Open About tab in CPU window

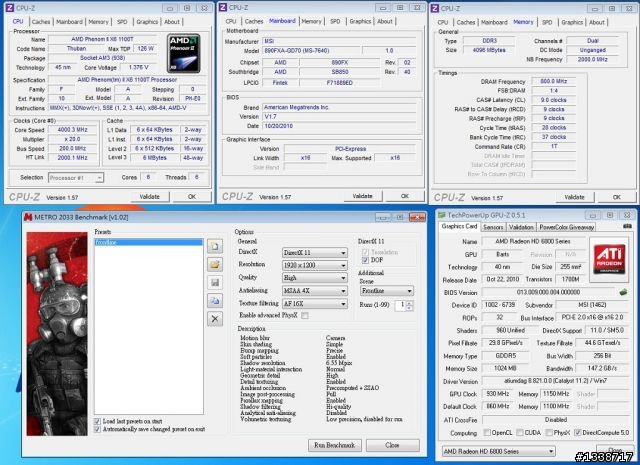tap(172, 22)
